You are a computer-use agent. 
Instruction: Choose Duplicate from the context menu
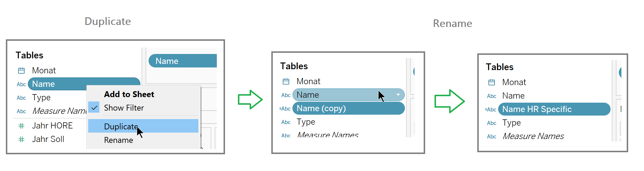(121, 126)
